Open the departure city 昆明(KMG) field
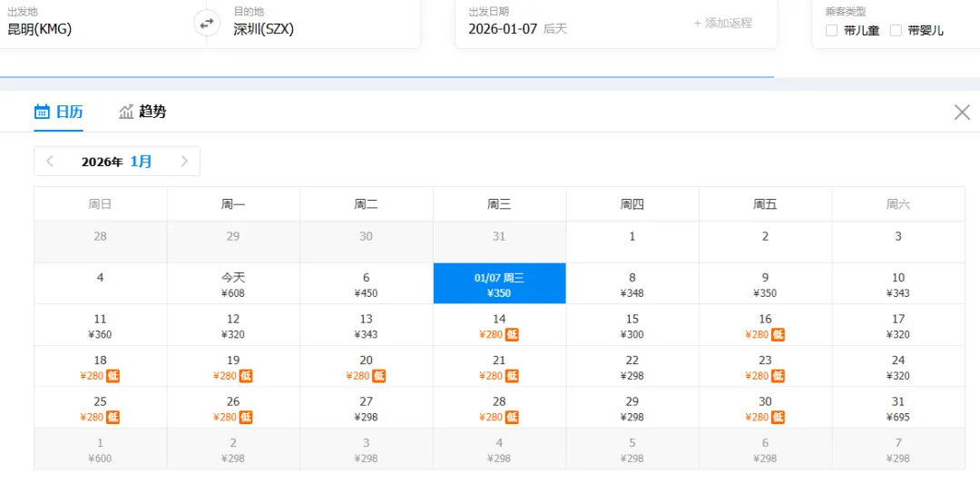 click(100, 23)
